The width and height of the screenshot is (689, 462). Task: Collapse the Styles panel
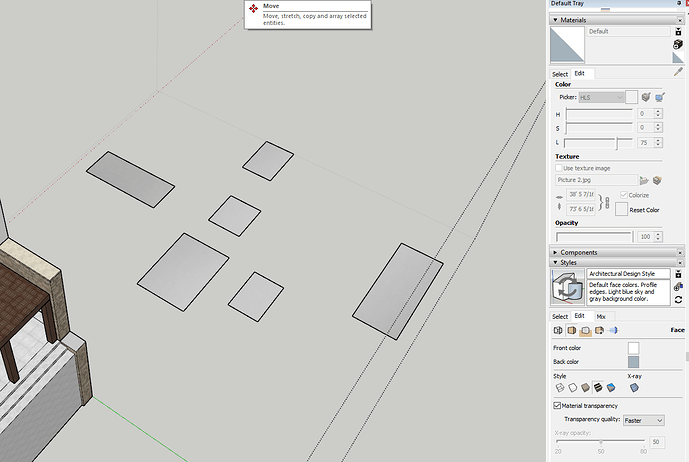tap(555, 262)
